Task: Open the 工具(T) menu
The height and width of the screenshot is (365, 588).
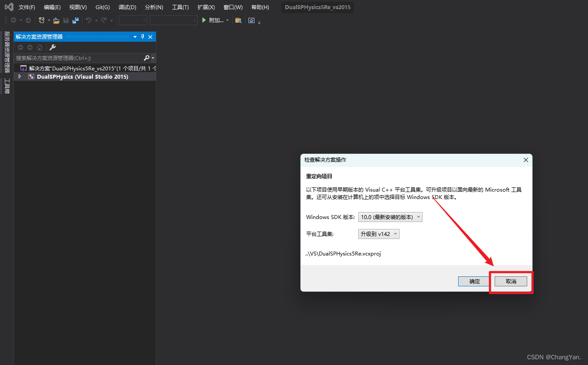Action: (180, 7)
